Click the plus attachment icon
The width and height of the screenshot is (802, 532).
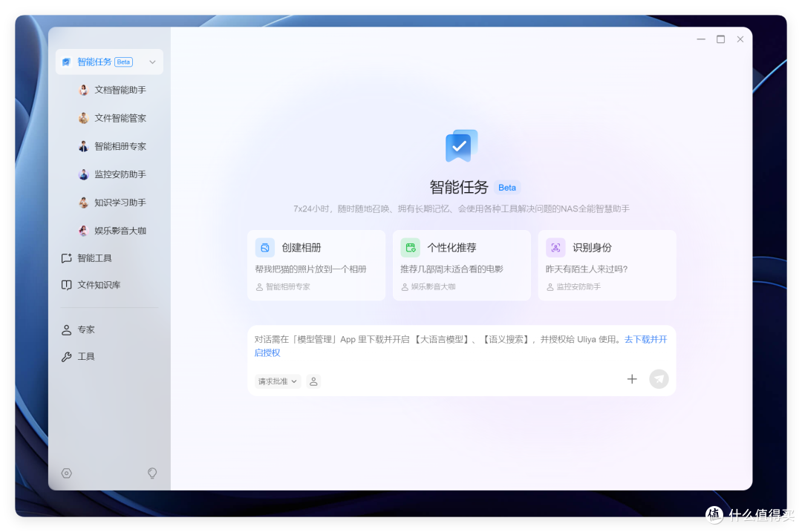[632, 379]
